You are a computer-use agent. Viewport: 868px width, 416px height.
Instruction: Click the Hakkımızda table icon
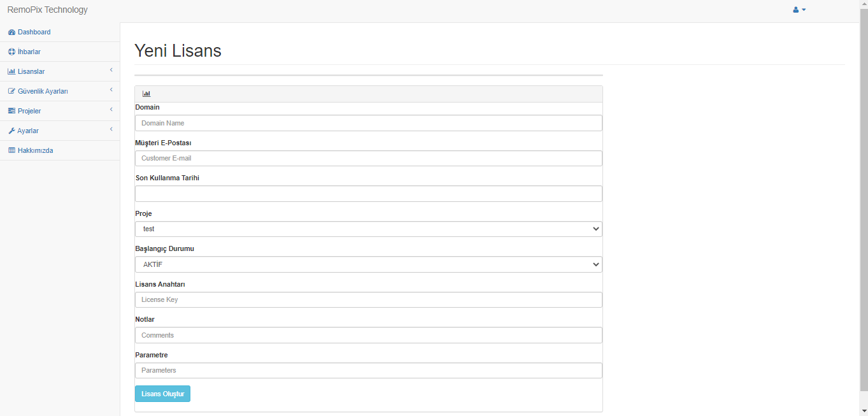[11, 151]
